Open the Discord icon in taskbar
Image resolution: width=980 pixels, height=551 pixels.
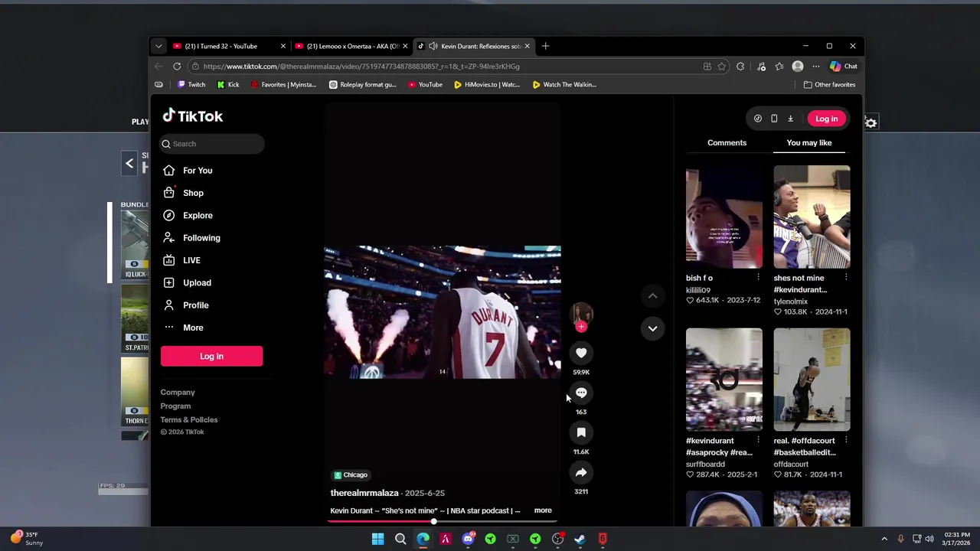pyautogui.click(x=468, y=539)
